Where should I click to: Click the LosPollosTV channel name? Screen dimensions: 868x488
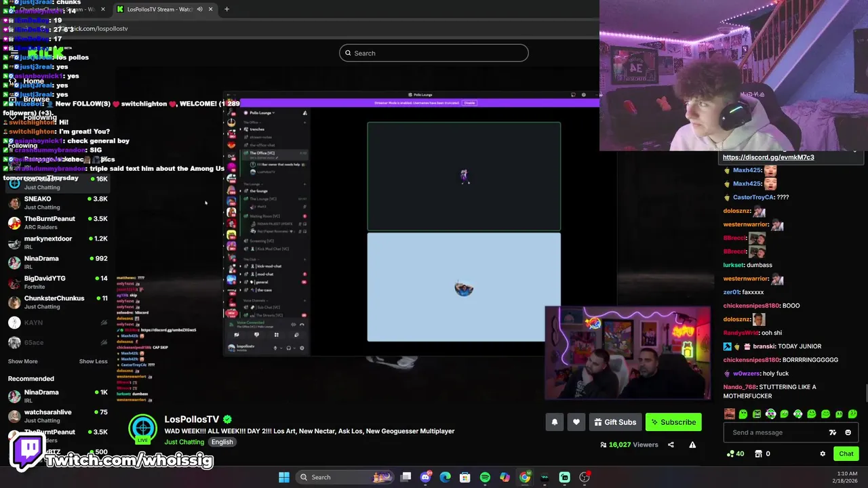click(x=192, y=419)
